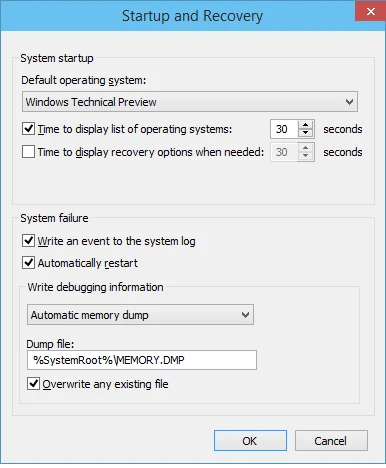
Task: Toggle Write an event to the system log
Action: click(28, 240)
